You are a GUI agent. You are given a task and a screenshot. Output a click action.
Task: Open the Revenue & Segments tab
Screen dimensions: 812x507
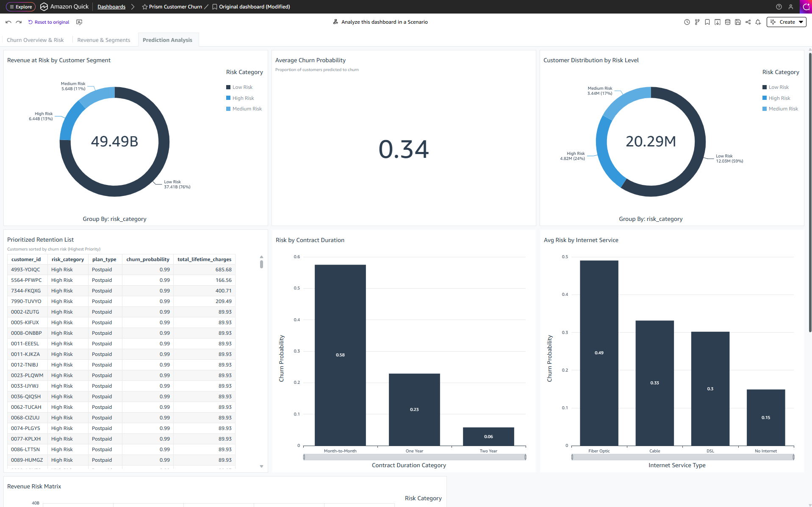(103, 40)
